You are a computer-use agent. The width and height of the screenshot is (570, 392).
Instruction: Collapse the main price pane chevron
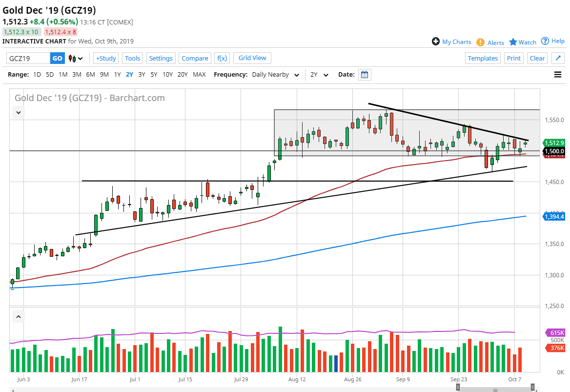pyautogui.click(x=18, y=112)
